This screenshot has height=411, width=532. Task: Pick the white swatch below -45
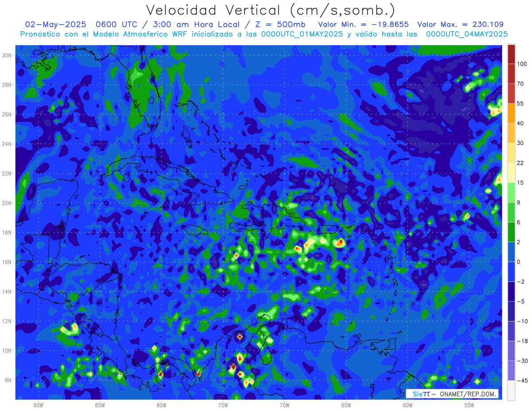(511, 390)
